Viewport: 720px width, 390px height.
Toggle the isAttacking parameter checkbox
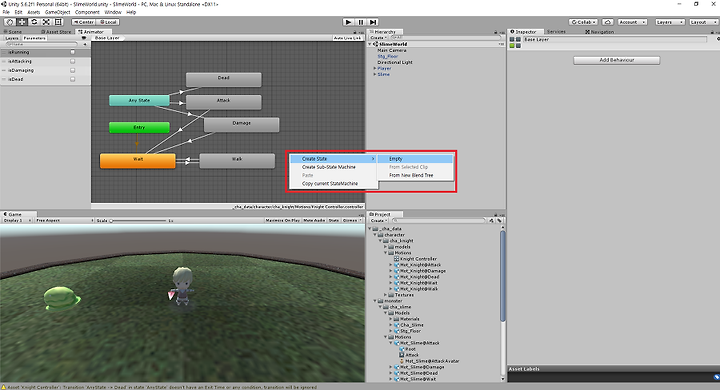[x=73, y=61]
